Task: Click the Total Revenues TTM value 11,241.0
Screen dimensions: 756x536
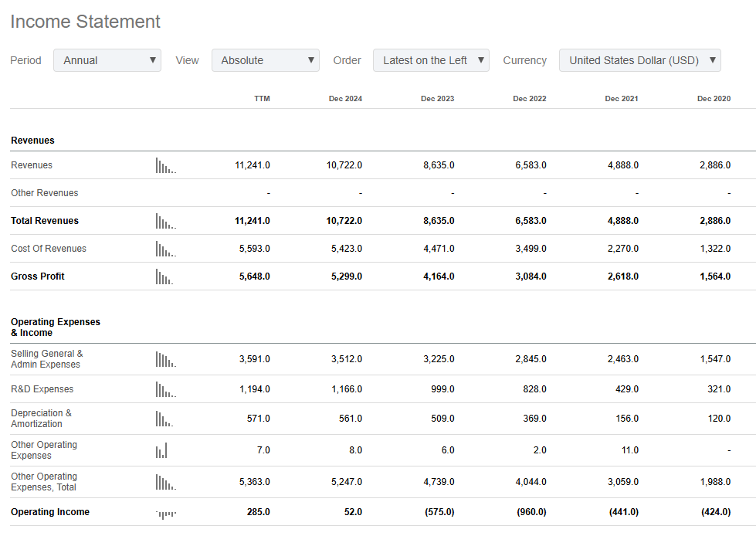Action: [x=253, y=221]
